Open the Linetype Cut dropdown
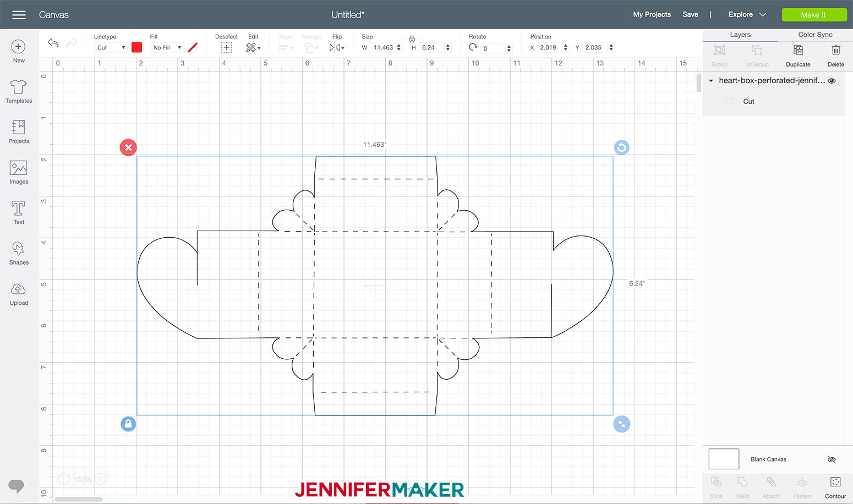Screen dimensions: 853x504 pos(111,48)
